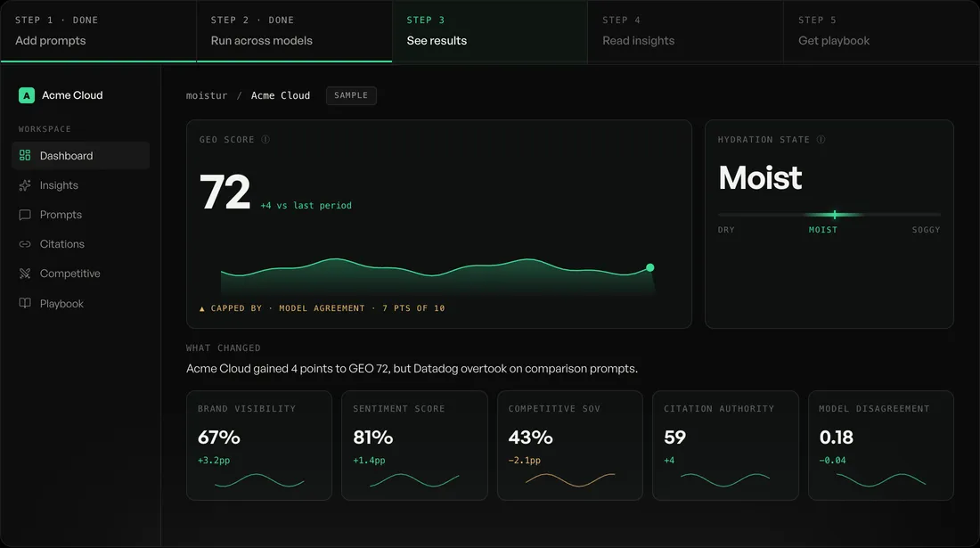Click the SAMPLE badge

click(351, 95)
